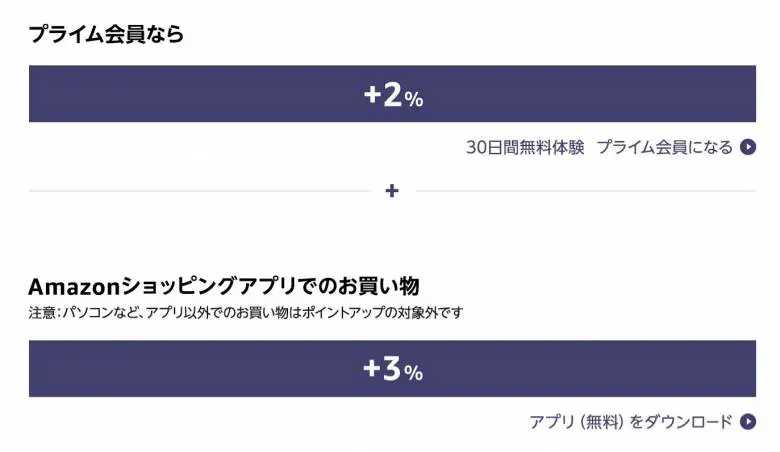This screenshot has width=780, height=452.
Task: Select the +3% shopping app banner
Action: tap(392, 368)
